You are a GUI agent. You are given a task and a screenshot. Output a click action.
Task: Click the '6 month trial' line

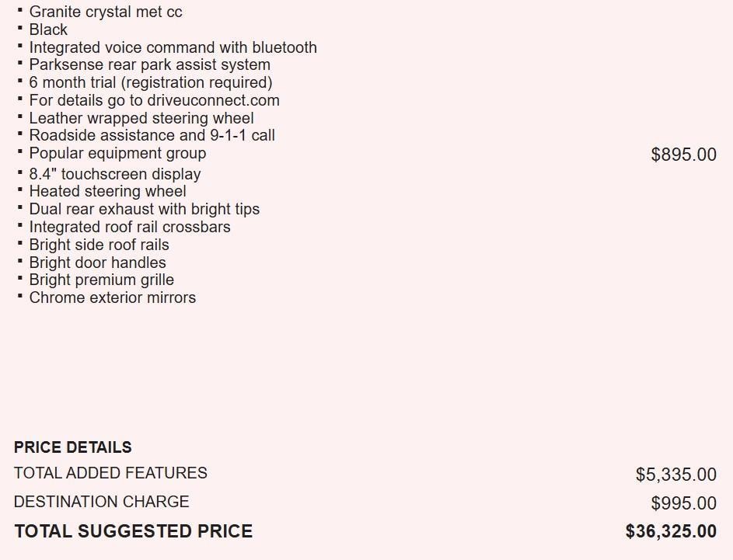point(150,82)
